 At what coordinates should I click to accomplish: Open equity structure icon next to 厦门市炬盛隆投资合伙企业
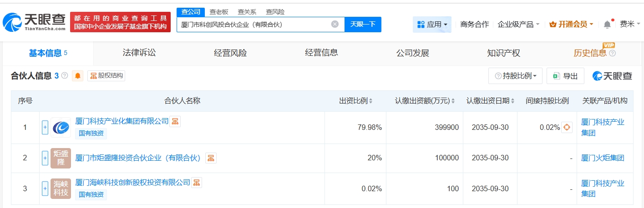211,158
